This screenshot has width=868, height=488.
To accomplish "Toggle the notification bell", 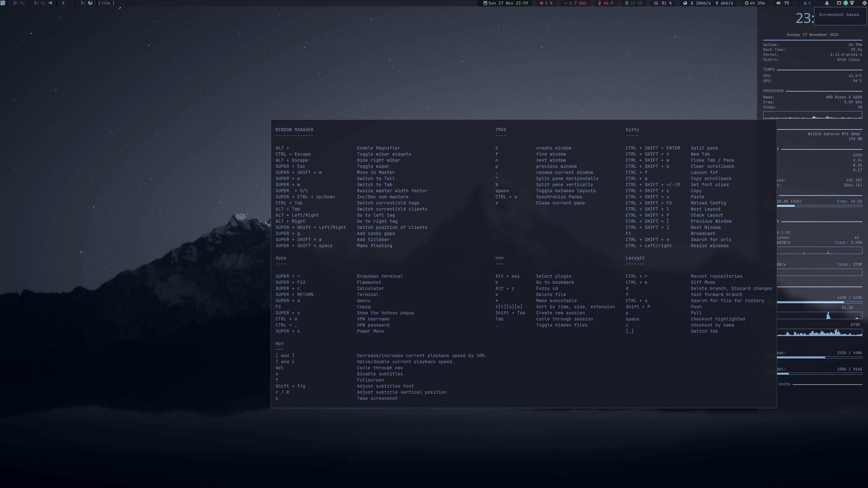I will tap(827, 3).
